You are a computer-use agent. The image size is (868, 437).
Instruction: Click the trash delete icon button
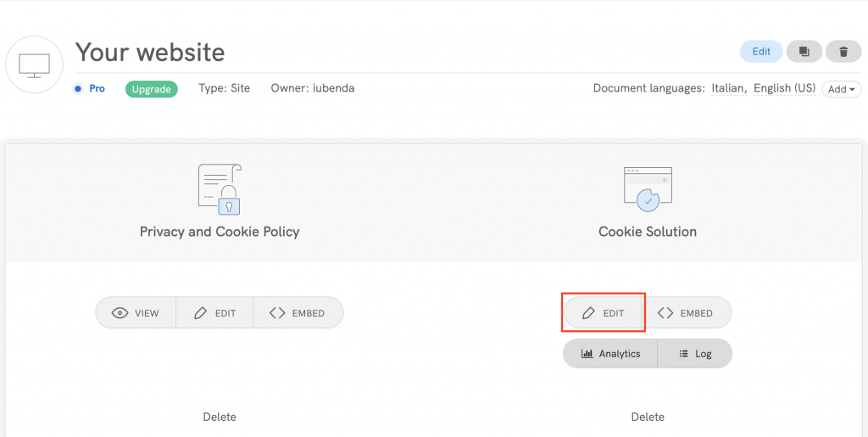pos(843,52)
